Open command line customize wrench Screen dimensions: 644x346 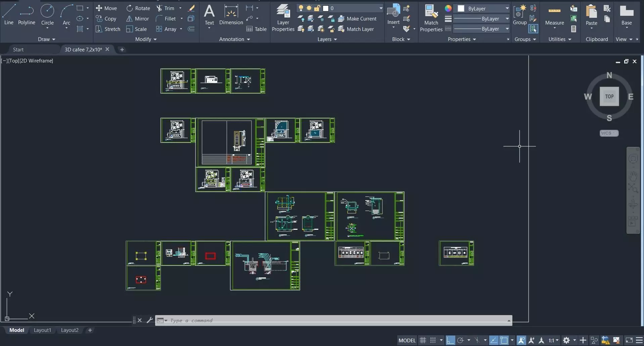(x=150, y=320)
